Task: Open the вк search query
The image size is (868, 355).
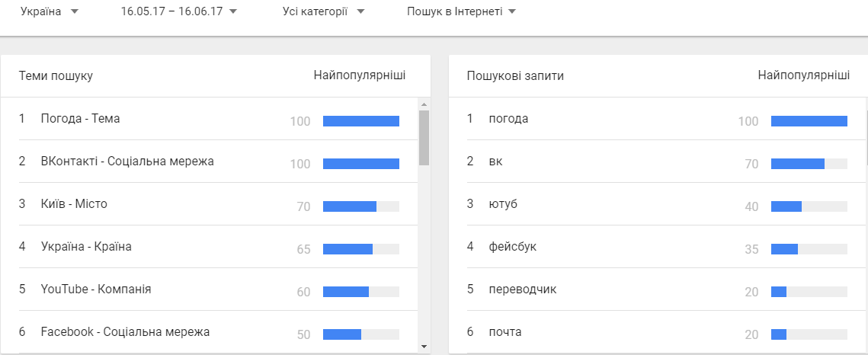Action: point(495,162)
